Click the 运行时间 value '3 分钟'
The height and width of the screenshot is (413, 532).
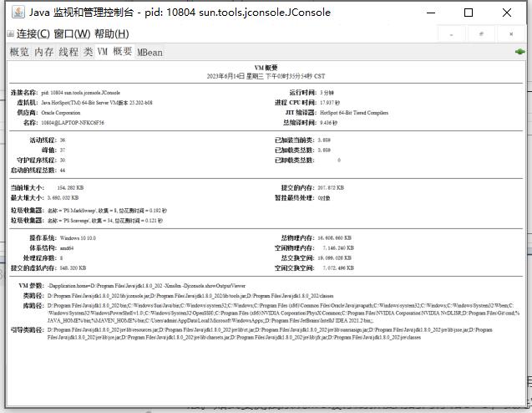pos(327,93)
